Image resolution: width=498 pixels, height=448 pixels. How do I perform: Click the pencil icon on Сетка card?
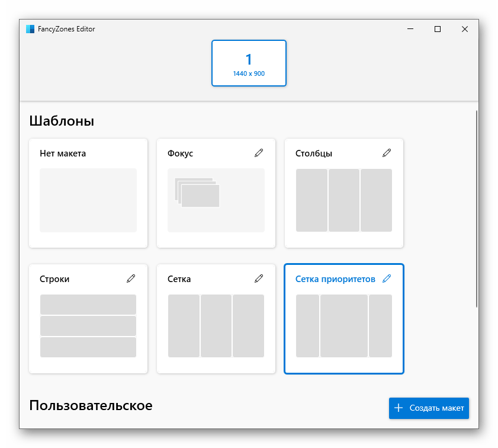pyautogui.click(x=259, y=279)
